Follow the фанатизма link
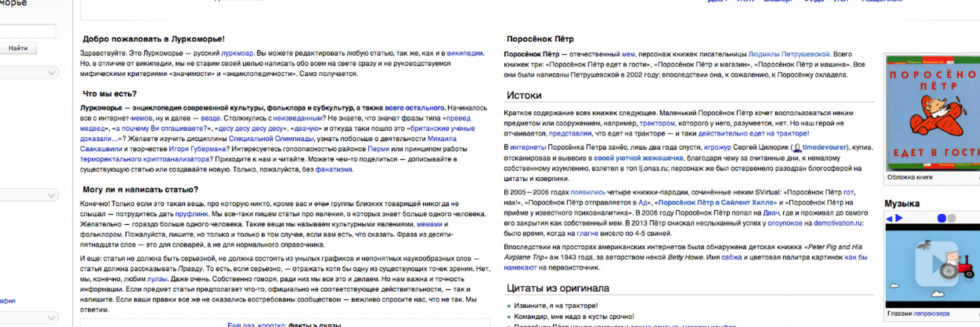Viewport: 980px width, 327px height. tap(334, 169)
